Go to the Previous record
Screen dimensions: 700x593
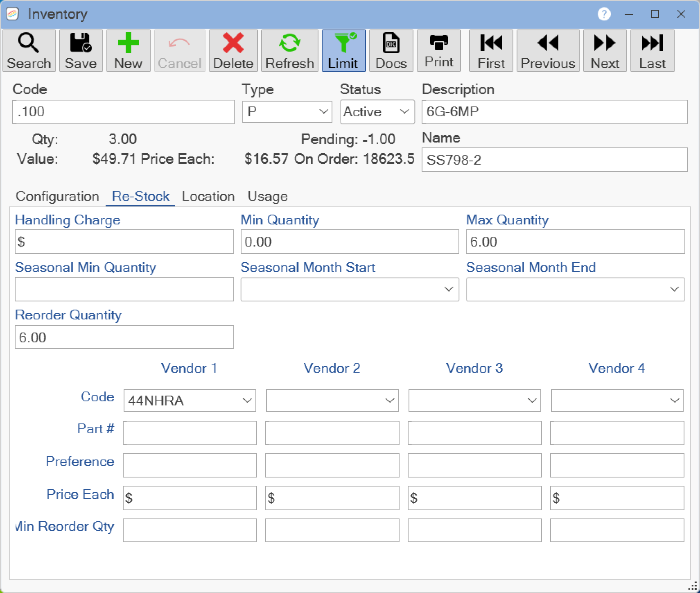(548, 51)
